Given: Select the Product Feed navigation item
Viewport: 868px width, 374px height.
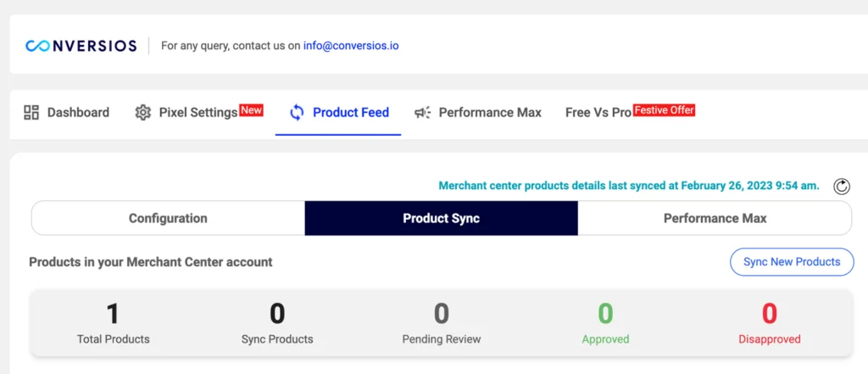Looking at the screenshot, I should click(351, 112).
